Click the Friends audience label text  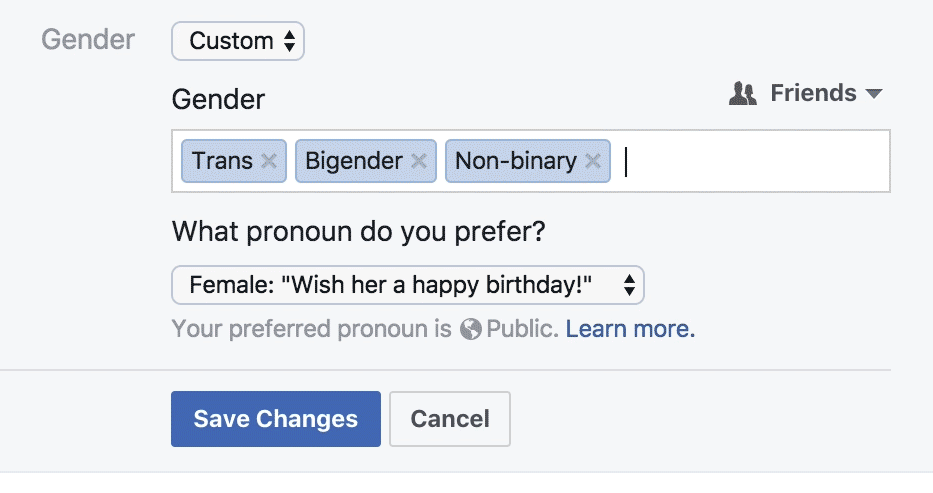point(813,94)
